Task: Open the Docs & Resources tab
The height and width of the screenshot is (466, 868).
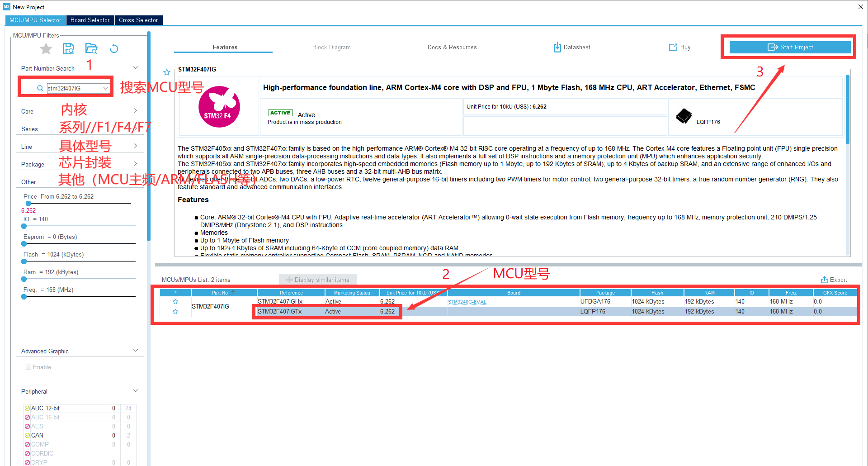Action: coord(452,48)
